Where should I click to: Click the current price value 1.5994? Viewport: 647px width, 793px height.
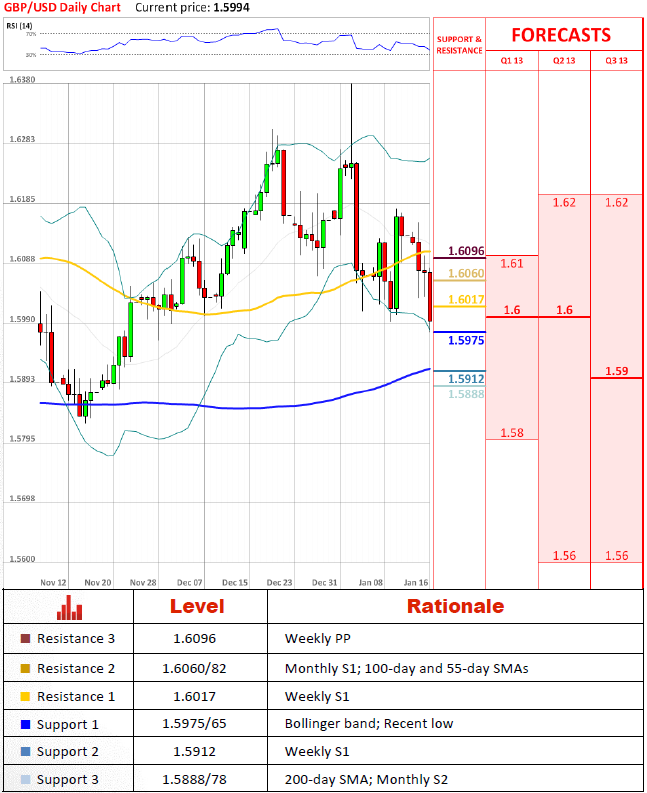[x=232, y=8]
